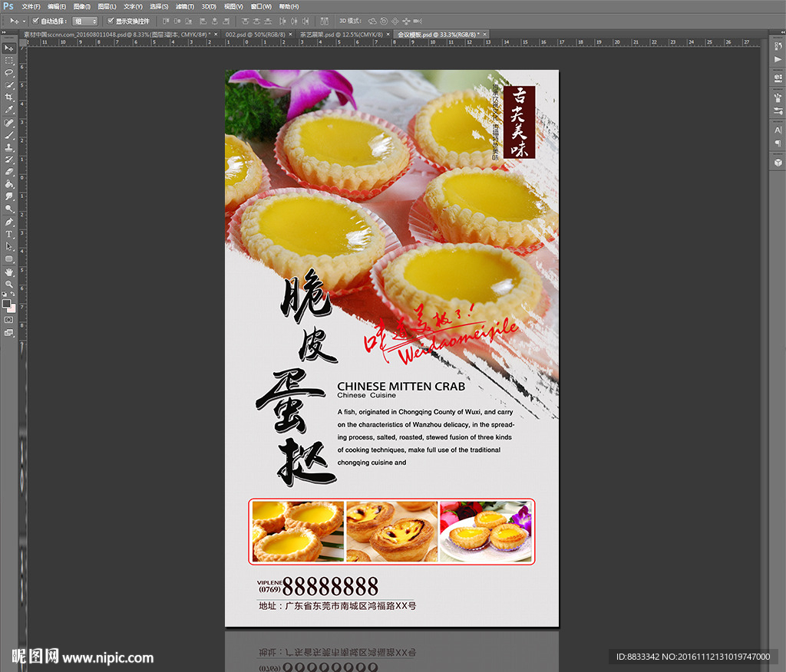Click the auto-align layers icon
Viewport: 786px width, 672px height.
pyautogui.click(x=325, y=21)
